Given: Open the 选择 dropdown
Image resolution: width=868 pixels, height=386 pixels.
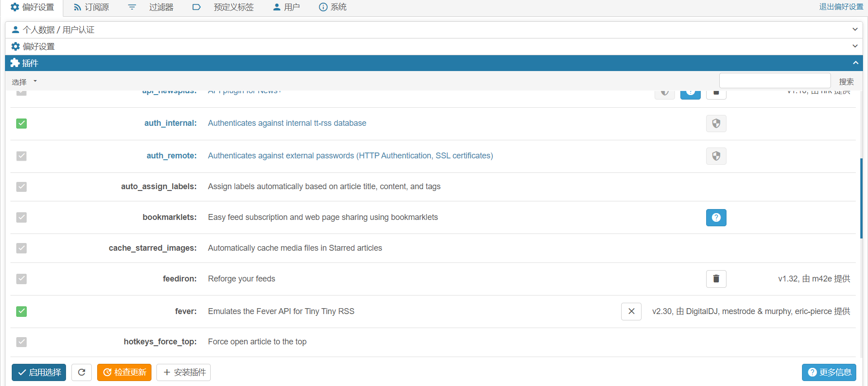Looking at the screenshot, I should pos(24,82).
